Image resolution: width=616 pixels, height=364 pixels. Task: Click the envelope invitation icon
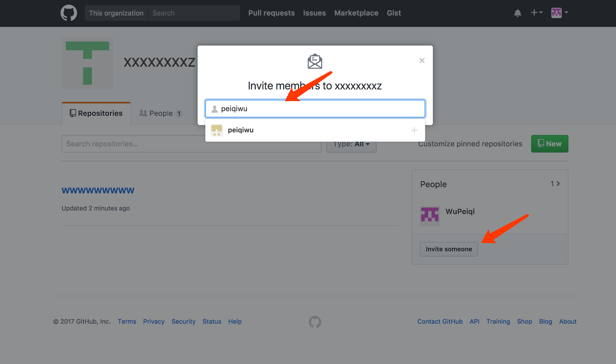click(315, 61)
